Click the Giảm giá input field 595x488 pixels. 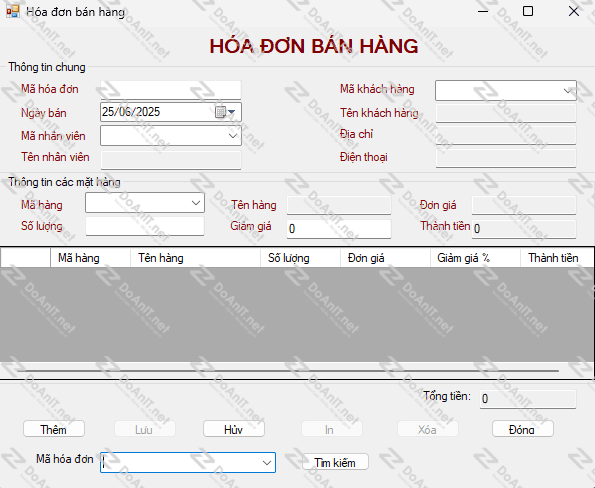click(338, 229)
